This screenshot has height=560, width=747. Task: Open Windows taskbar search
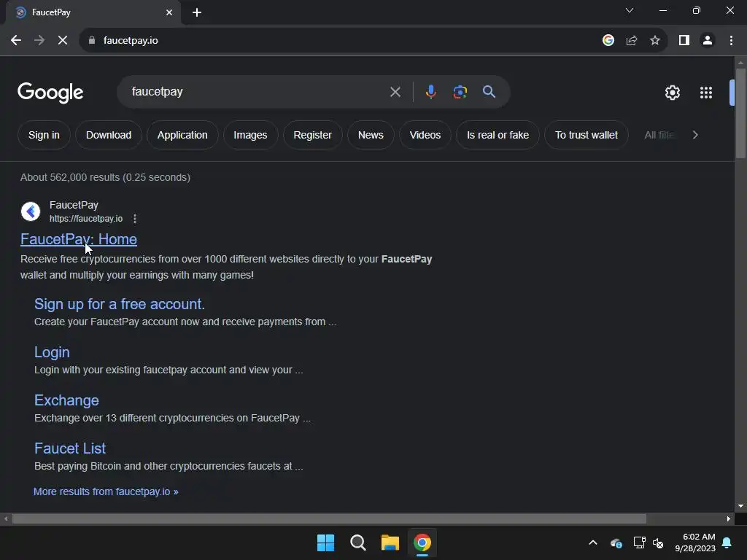point(357,542)
